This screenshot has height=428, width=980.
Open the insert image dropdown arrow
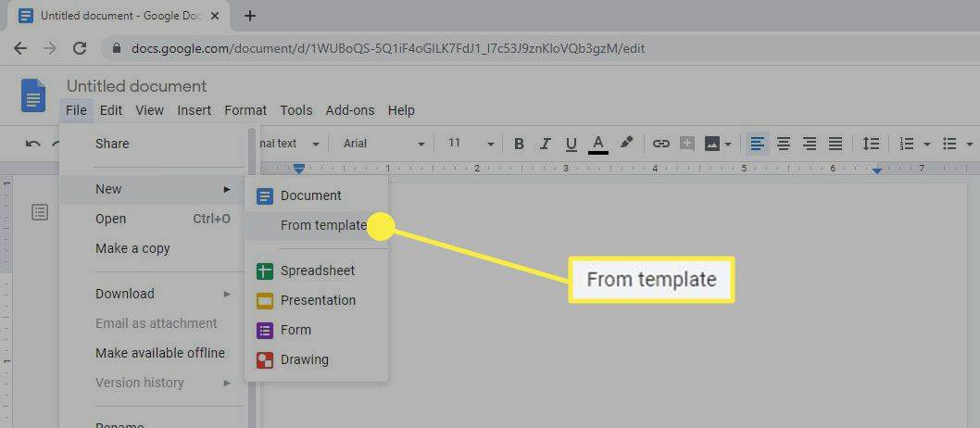728,145
